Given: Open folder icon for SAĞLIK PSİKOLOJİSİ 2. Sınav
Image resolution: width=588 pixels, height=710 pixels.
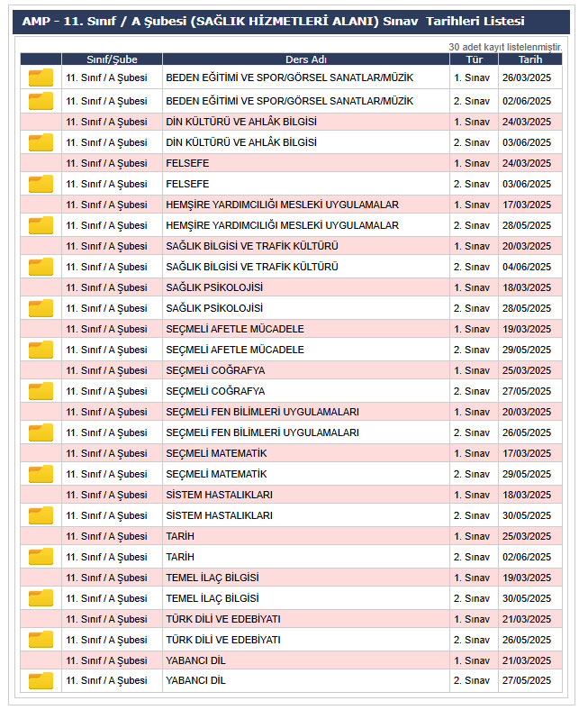Looking at the screenshot, I should coord(41,308).
